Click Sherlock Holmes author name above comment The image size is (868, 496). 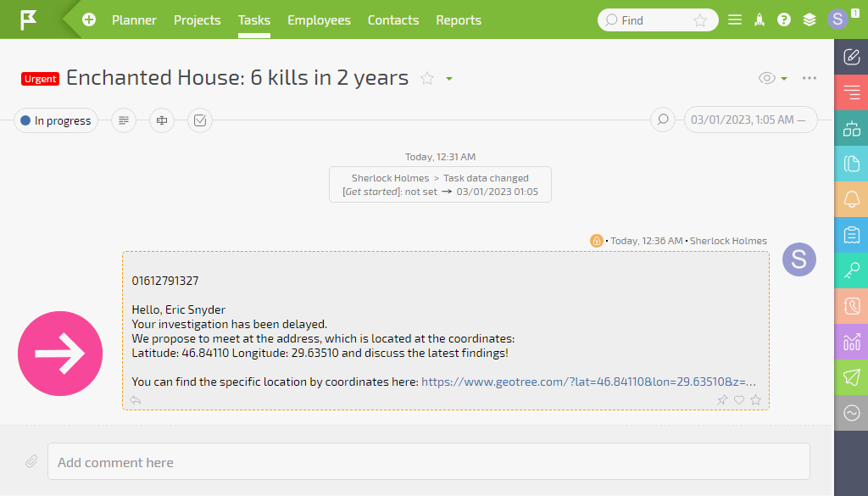pos(728,241)
